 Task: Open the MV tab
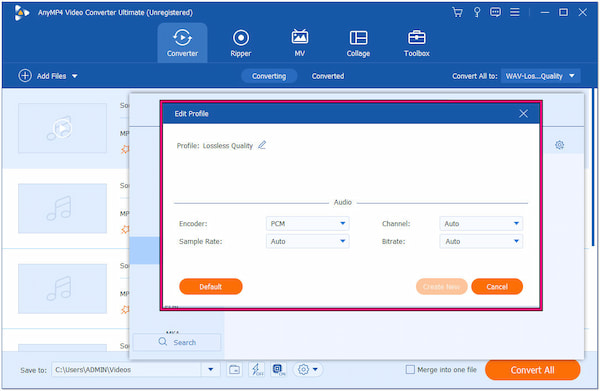coord(300,43)
